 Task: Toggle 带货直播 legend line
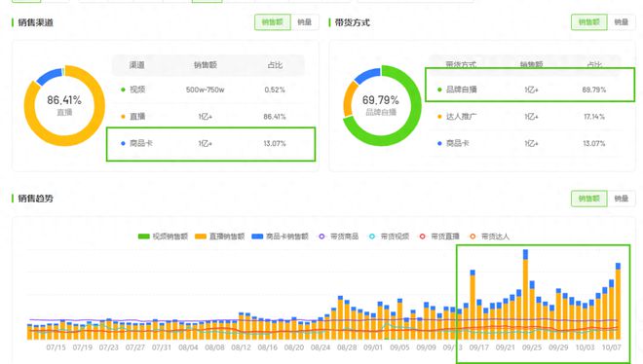[x=439, y=237]
